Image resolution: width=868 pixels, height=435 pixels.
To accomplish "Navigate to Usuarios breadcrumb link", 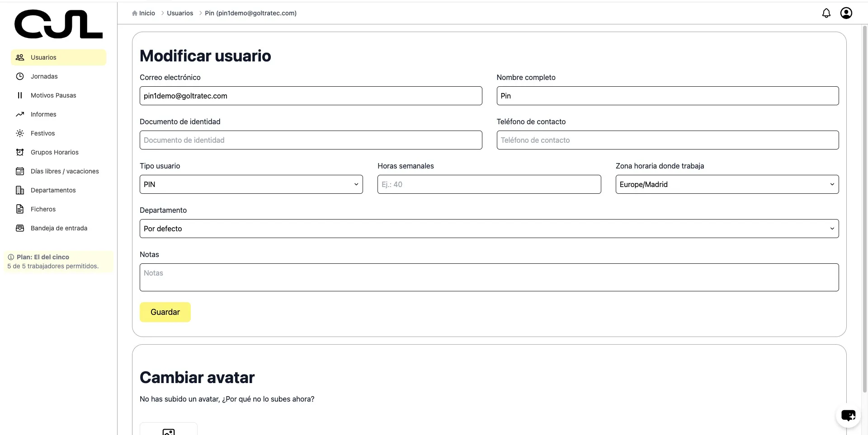I will click(180, 13).
